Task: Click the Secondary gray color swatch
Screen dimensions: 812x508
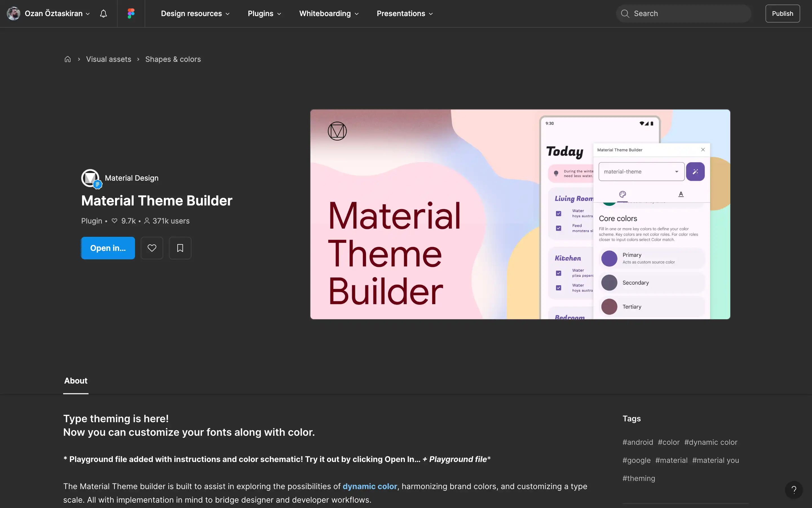Action: click(x=609, y=283)
